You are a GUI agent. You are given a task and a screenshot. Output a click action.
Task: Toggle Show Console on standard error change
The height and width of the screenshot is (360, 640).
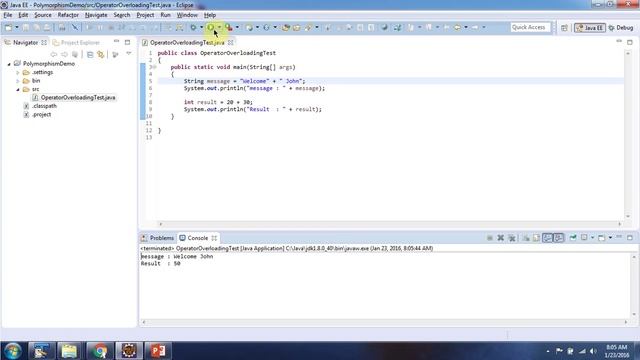coord(558,238)
